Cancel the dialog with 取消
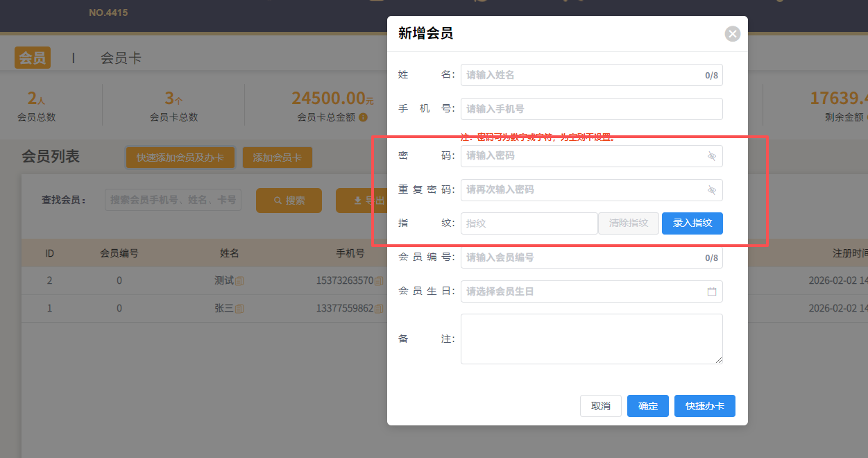The width and height of the screenshot is (868, 458). (x=600, y=406)
